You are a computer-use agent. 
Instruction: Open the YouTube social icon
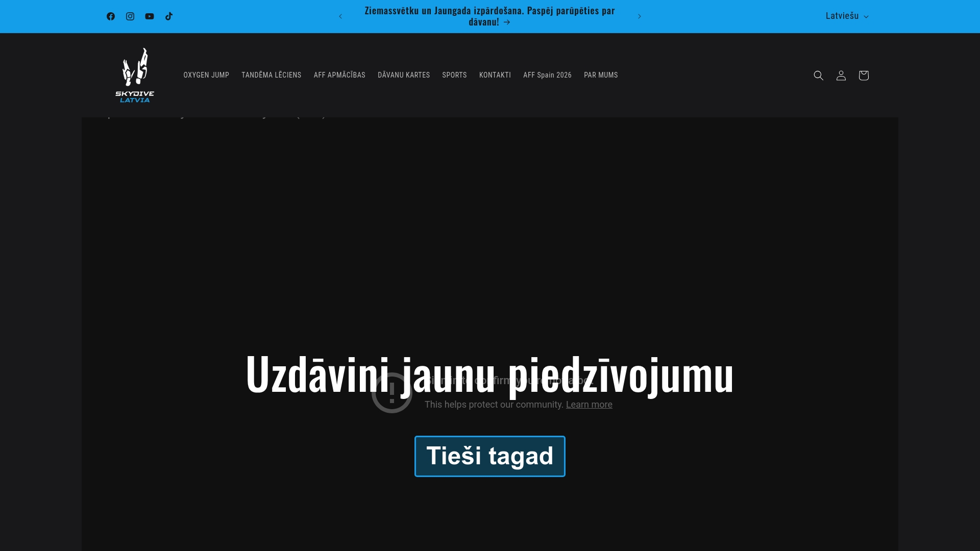tap(149, 16)
